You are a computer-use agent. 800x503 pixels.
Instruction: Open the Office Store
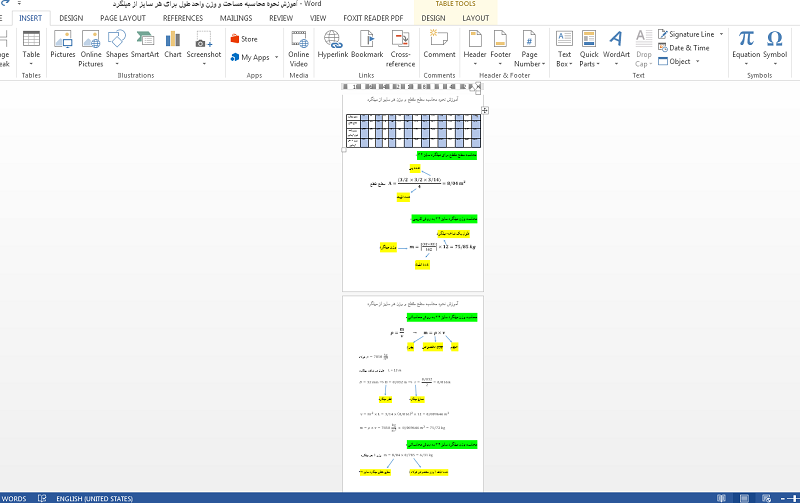tap(244, 39)
